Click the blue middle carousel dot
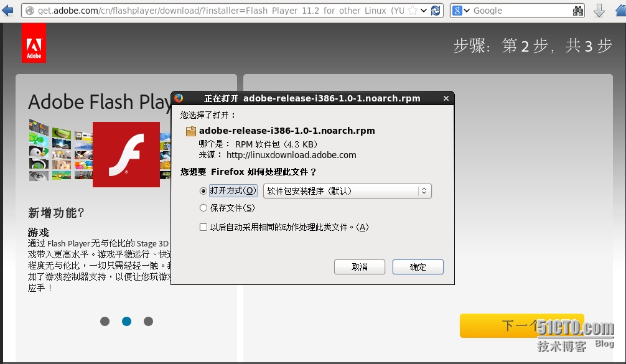626x364 pixels. [x=126, y=321]
